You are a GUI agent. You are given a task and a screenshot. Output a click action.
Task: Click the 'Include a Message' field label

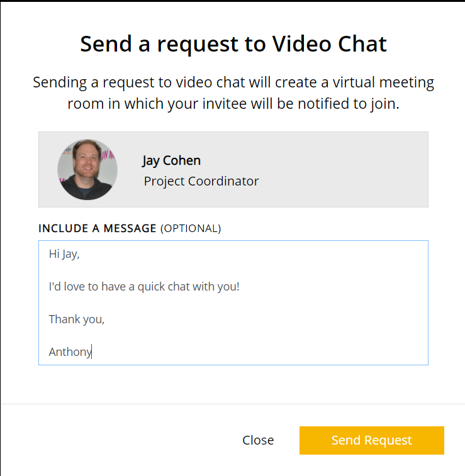[x=97, y=228]
